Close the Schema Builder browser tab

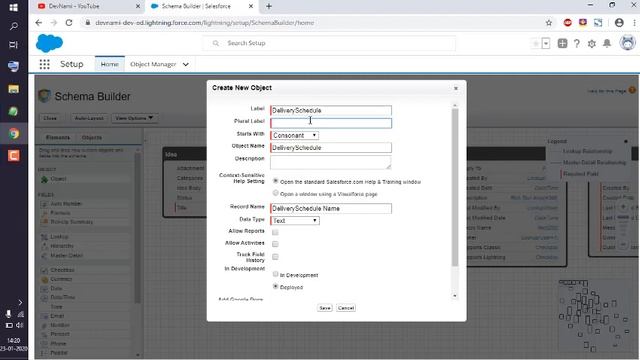(x=251, y=6)
